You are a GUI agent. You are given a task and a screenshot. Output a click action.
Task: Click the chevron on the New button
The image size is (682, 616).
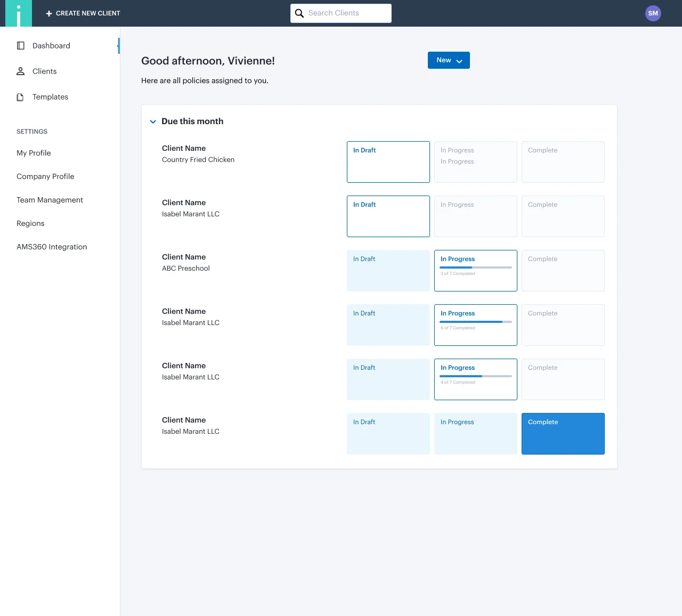tap(459, 61)
